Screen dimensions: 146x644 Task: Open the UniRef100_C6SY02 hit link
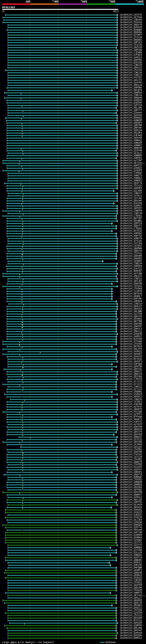pyautogui.click(x=131, y=15)
